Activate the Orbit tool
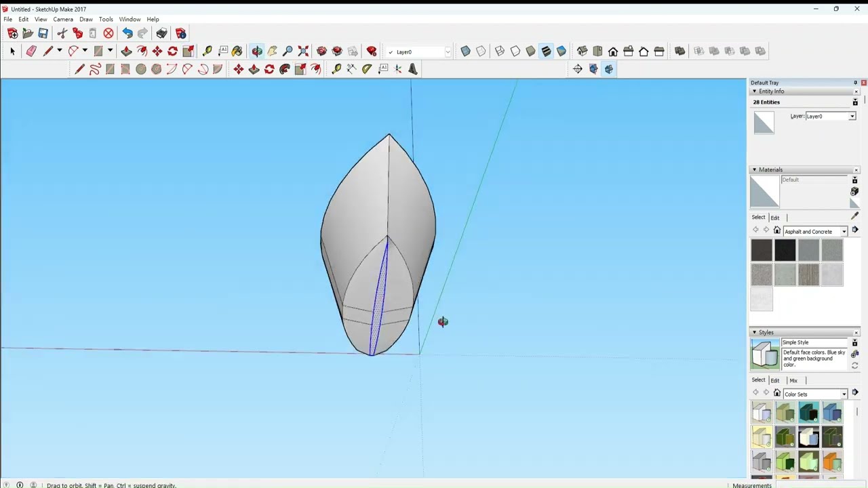868x488 pixels. [257, 51]
